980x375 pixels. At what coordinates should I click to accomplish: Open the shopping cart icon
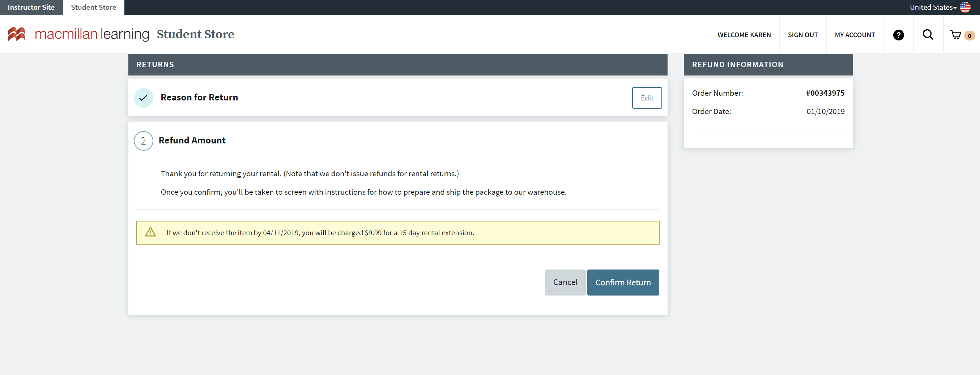[x=955, y=35]
